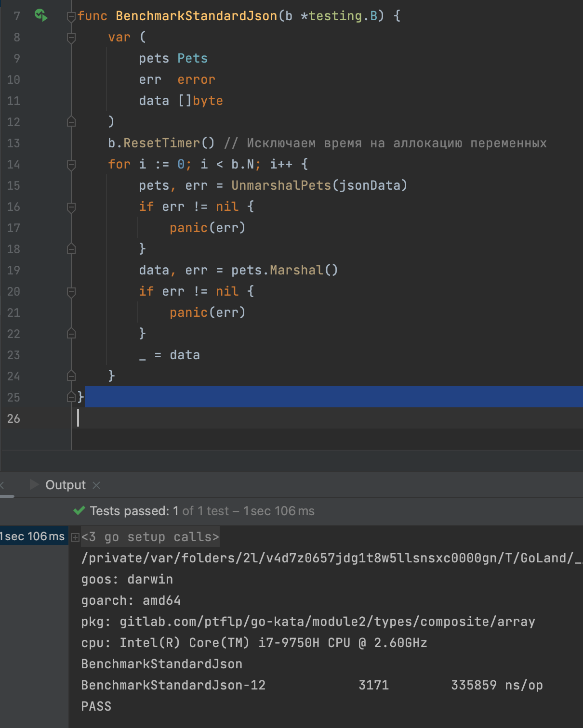The width and height of the screenshot is (583, 728).
Task: Click fold end marker on line 24
Action: coord(71,376)
